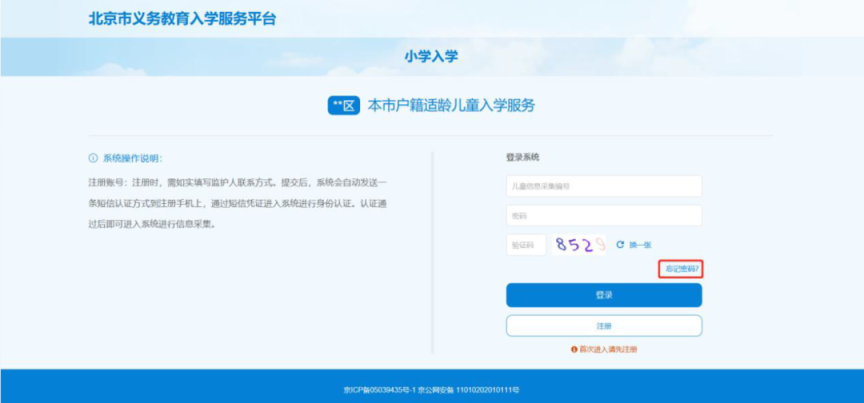Open the 忘记密码? forgot password link

(x=679, y=268)
